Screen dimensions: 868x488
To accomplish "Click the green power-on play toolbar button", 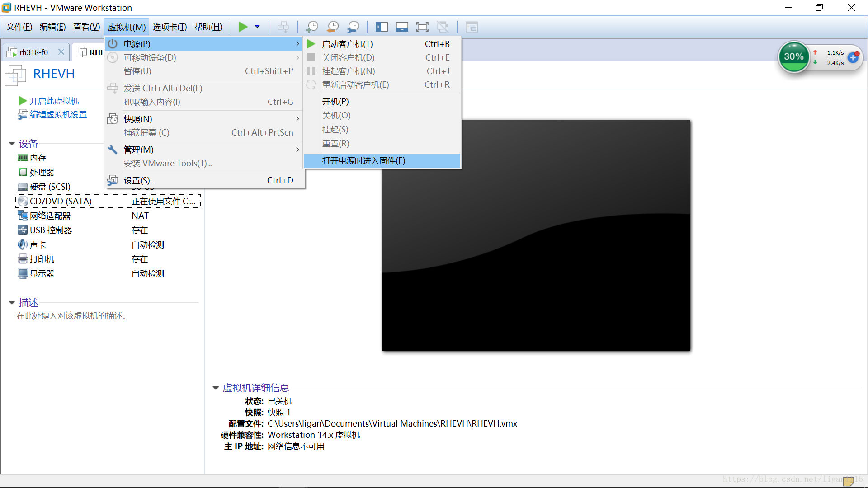I will point(243,27).
